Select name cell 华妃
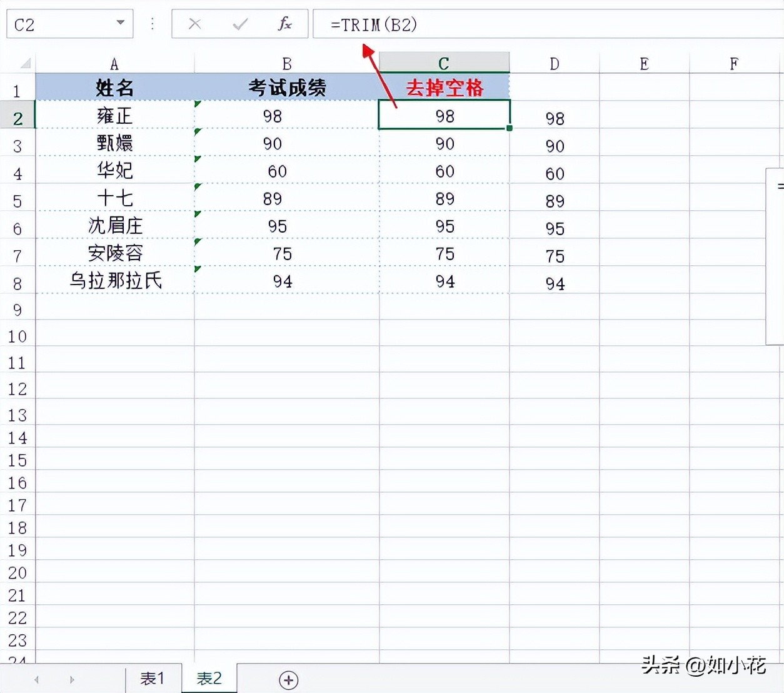Image resolution: width=784 pixels, height=693 pixels. (115, 171)
